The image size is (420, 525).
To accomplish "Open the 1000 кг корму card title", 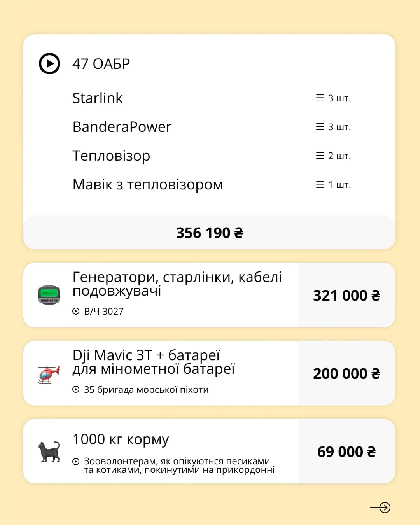I will coord(121,439).
